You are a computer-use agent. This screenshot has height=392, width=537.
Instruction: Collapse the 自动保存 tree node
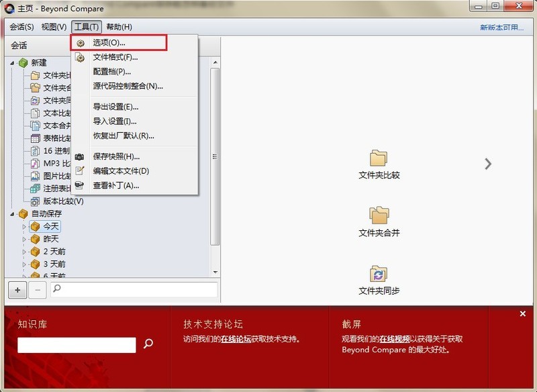click(x=12, y=214)
